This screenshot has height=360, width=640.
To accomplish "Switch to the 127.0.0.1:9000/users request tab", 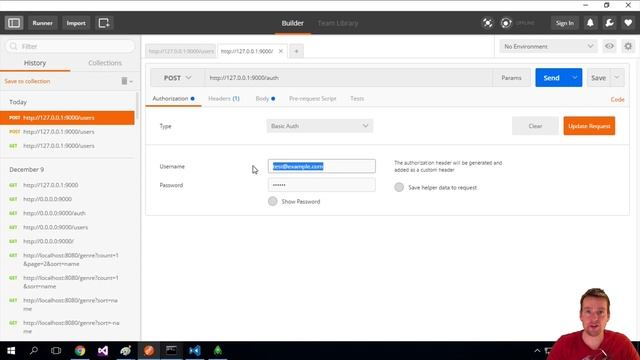I will click(x=181, y=51).
